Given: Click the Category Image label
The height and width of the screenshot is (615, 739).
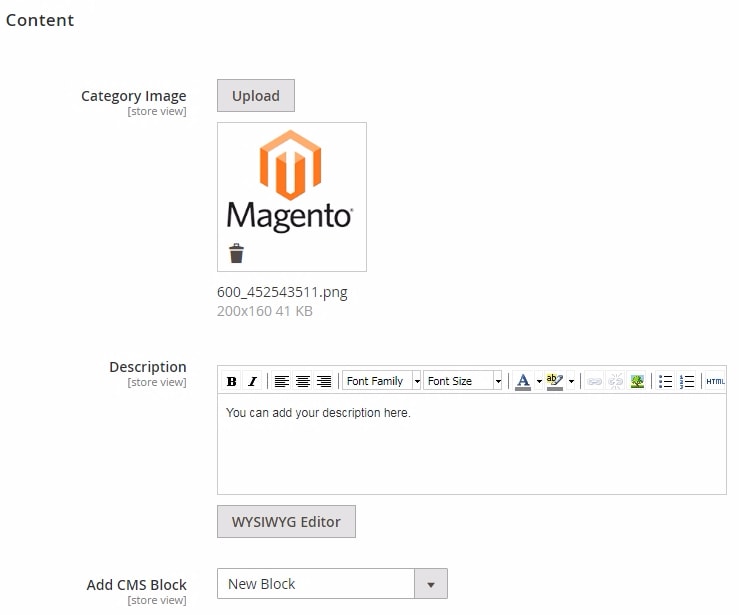Looking at the screenshot, I should (134, 96).
